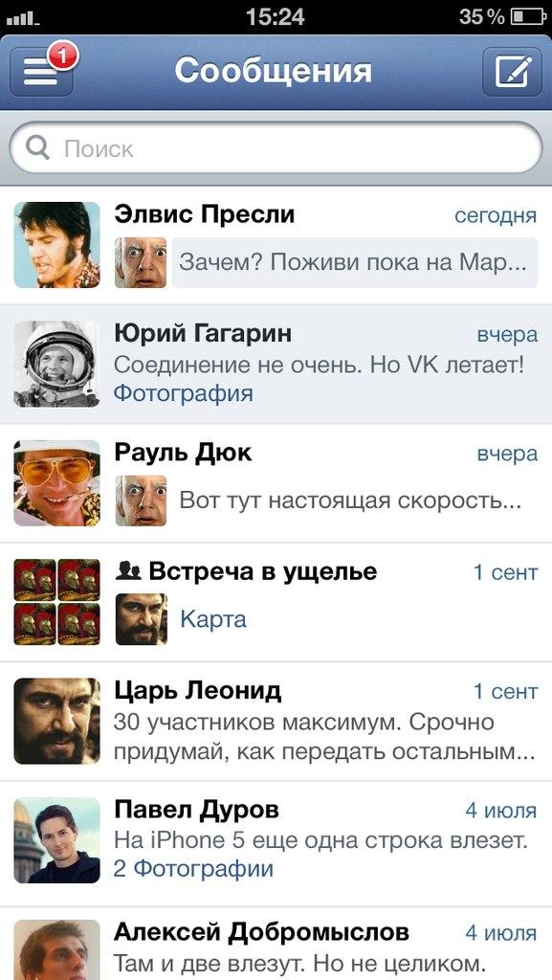Tap the group chat icon beside Встреча в ущелье
Screen dimensions: 552x980
tap(128, 570)
